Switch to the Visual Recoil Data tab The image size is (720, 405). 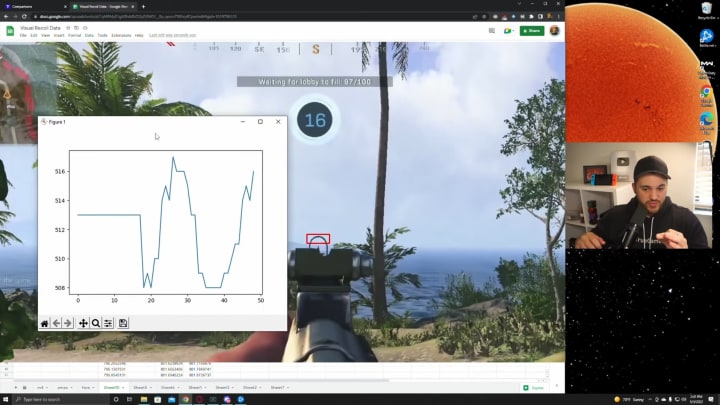pos(103,6)
